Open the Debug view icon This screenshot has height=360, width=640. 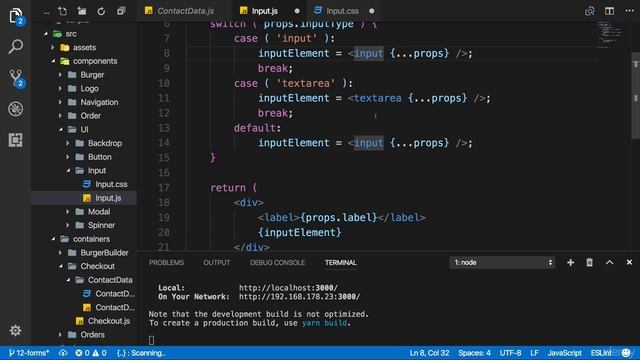click(x=16, y=109)
